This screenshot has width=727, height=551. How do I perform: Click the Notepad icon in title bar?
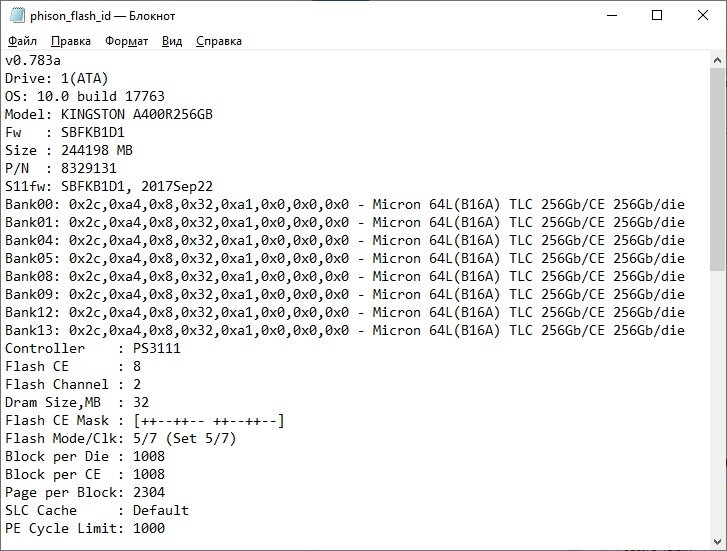tap(17, 15)
